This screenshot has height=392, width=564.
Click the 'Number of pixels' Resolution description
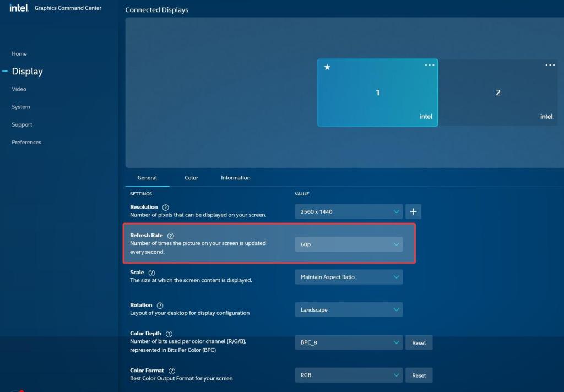[x=198, y=215]
